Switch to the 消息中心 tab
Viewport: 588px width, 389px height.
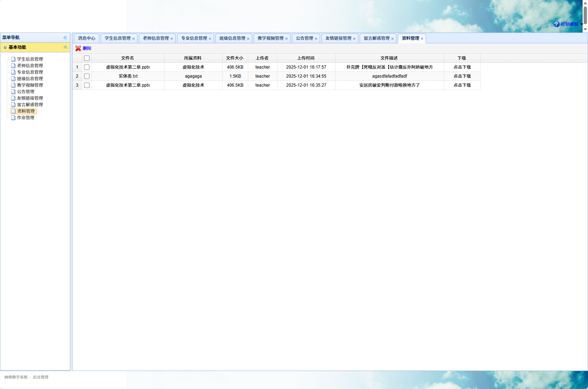pos(87,38)
